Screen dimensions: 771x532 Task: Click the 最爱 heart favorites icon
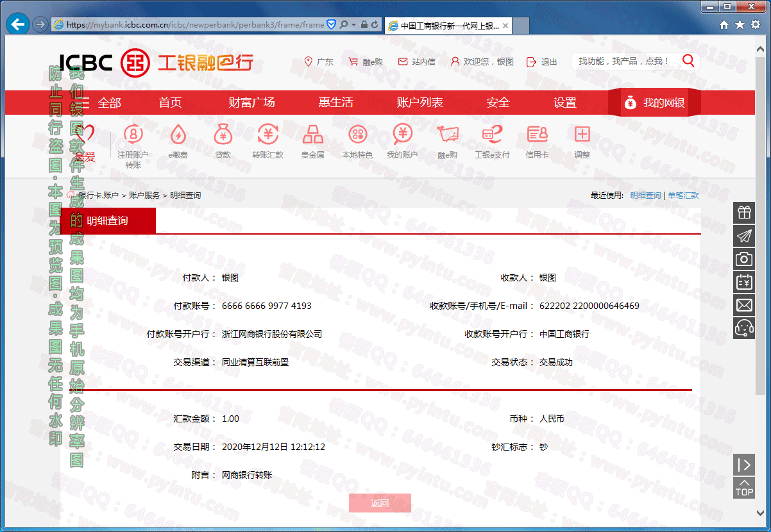85,142
